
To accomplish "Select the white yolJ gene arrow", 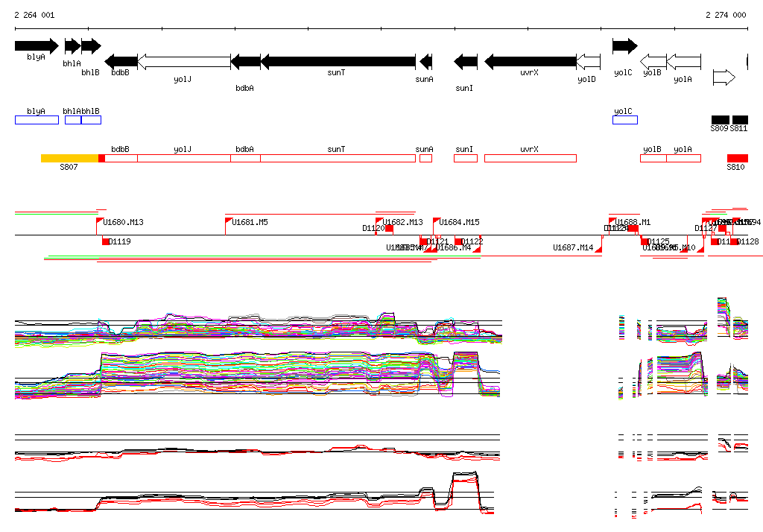I will click(184, 62).
